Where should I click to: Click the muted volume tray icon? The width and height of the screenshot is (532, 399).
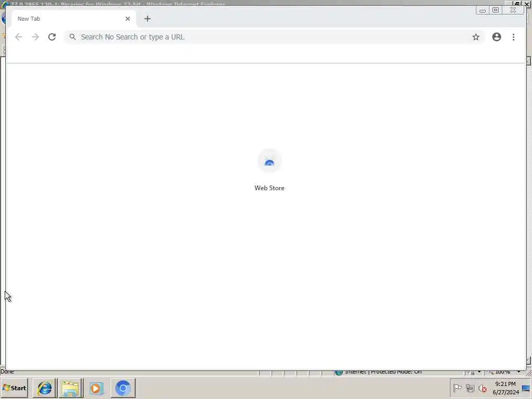(482, 388)
